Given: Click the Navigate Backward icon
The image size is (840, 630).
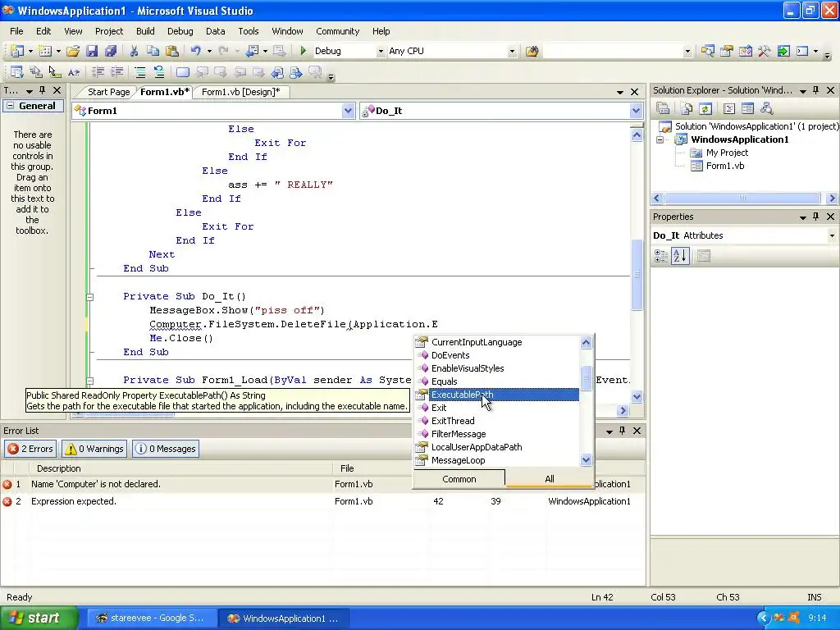Looking at the screenshot, I should [253, 51].
